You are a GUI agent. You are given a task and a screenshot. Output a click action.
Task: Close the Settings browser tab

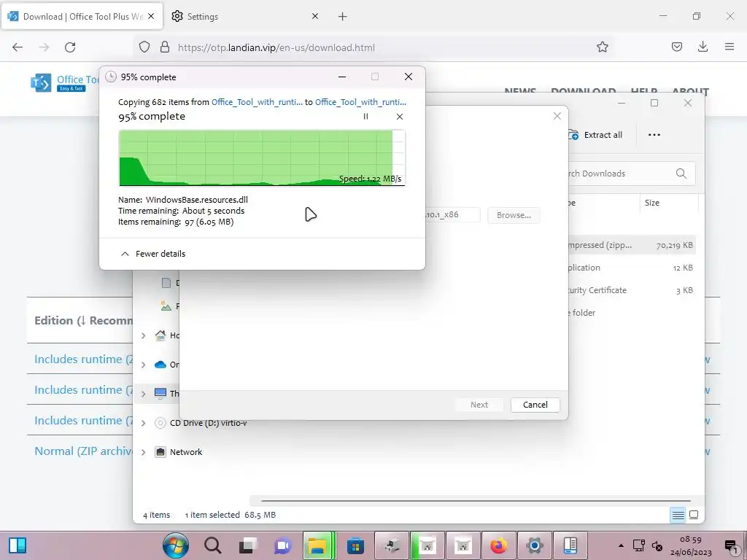click(315, 16)
